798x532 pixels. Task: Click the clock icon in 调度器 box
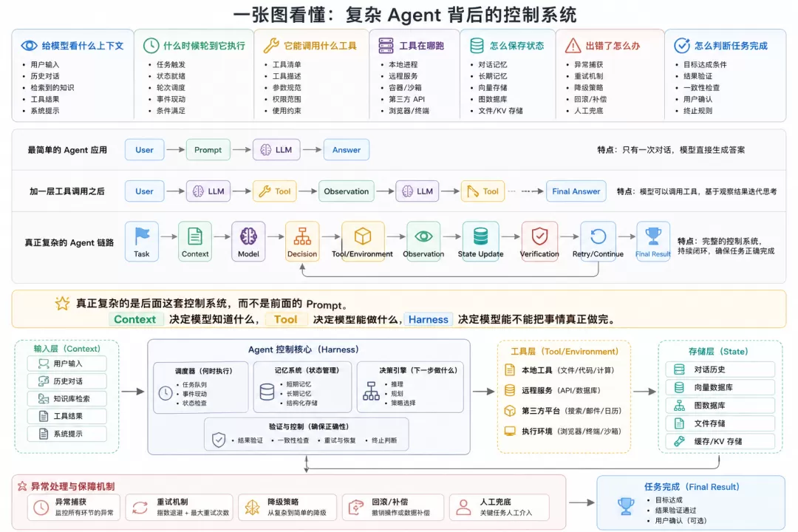click(x=166, y=393)
